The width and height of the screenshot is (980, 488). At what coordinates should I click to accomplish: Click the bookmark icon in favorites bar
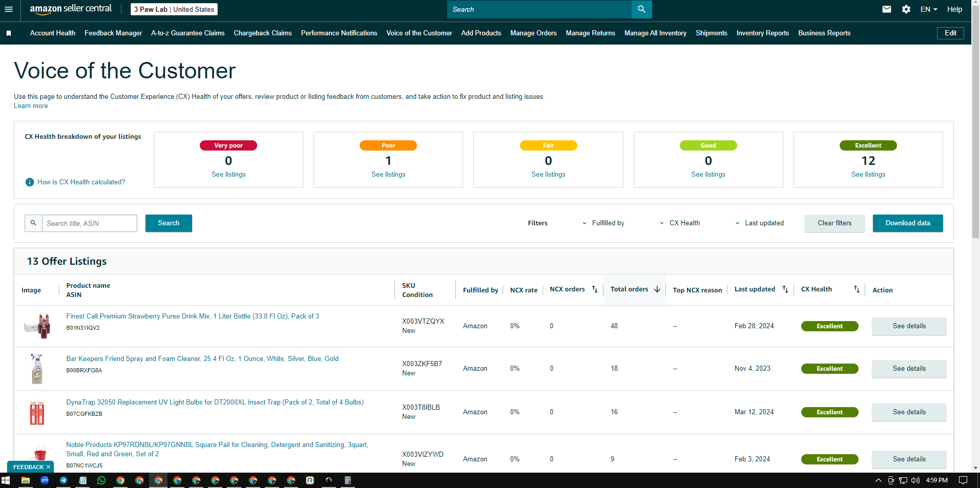coord(9,33)
